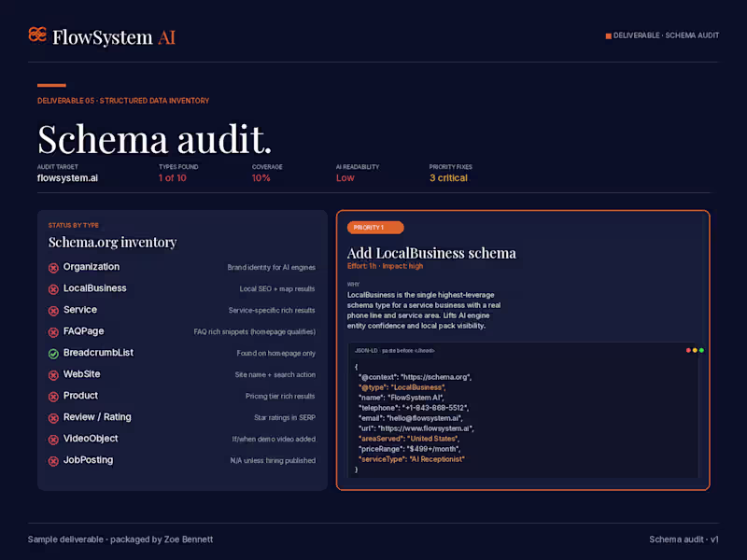Select the flowsystem.ai audit target value

67,178
